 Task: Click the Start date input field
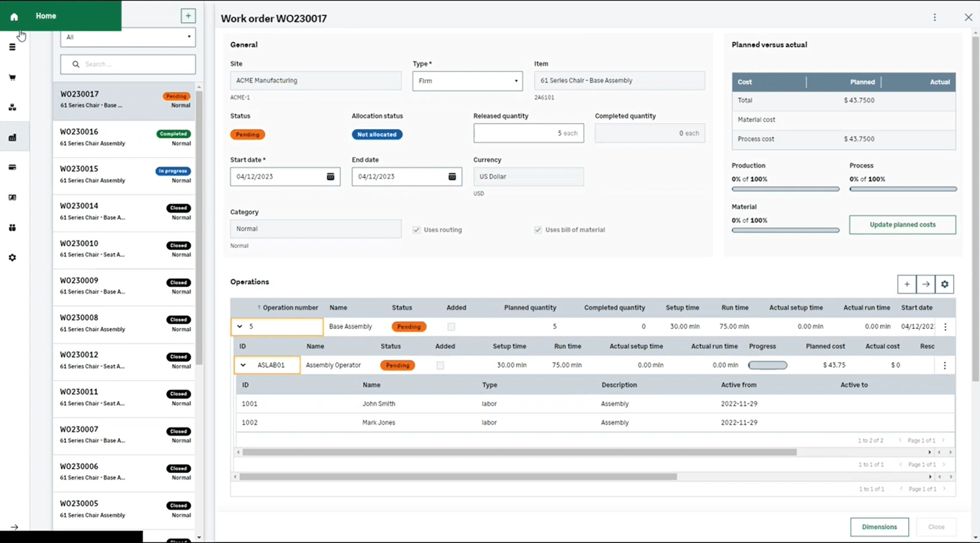click(285, 176)
